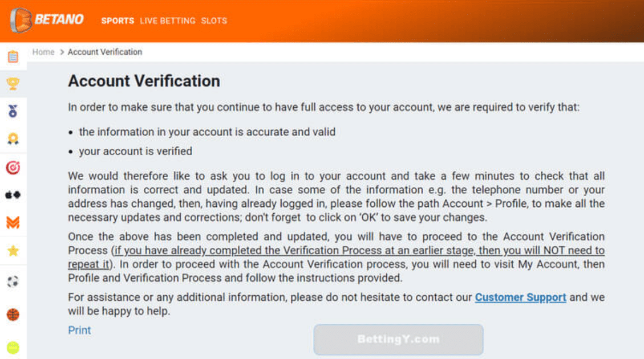Click the Account Verification breadcrumb
Screen dimensions: 644x359
coord(105,52)
